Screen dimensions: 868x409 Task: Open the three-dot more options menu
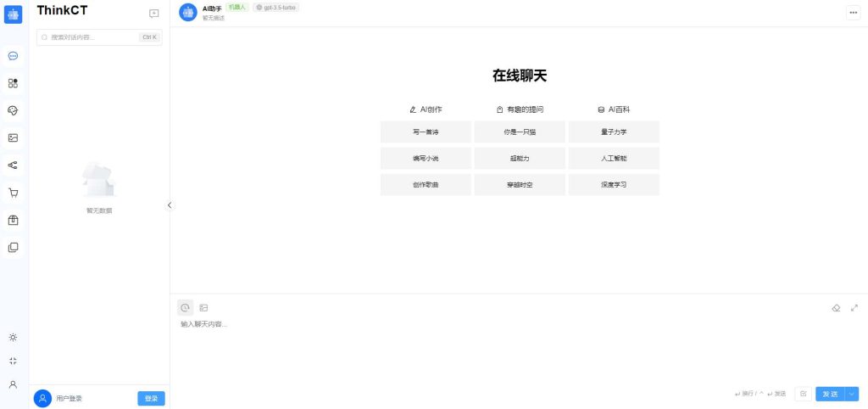tap(853, 13)
